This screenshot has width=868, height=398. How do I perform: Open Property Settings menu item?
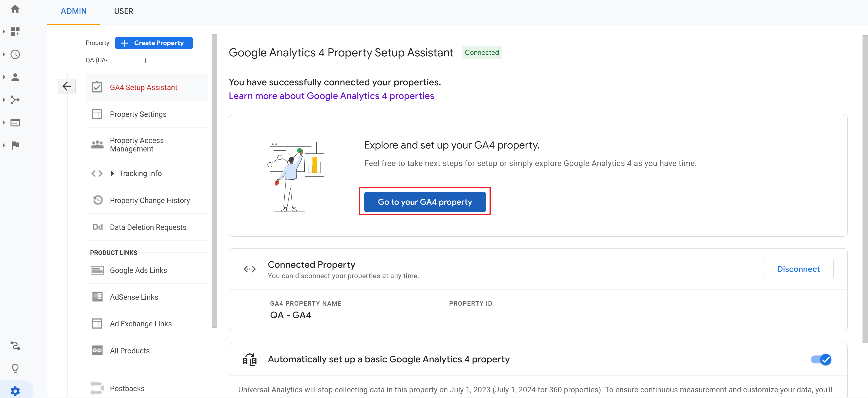tap(138, 114)
